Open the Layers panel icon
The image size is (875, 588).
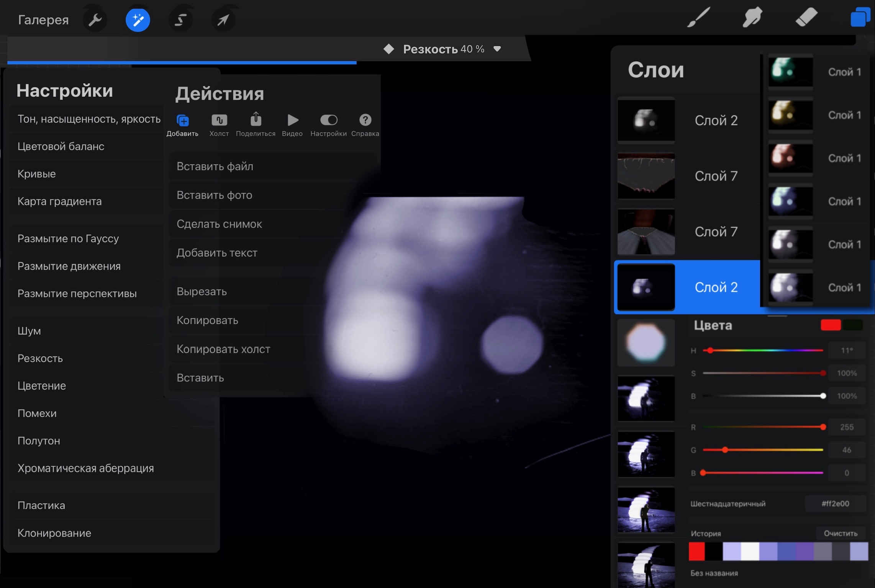click(x=860, y=18)
